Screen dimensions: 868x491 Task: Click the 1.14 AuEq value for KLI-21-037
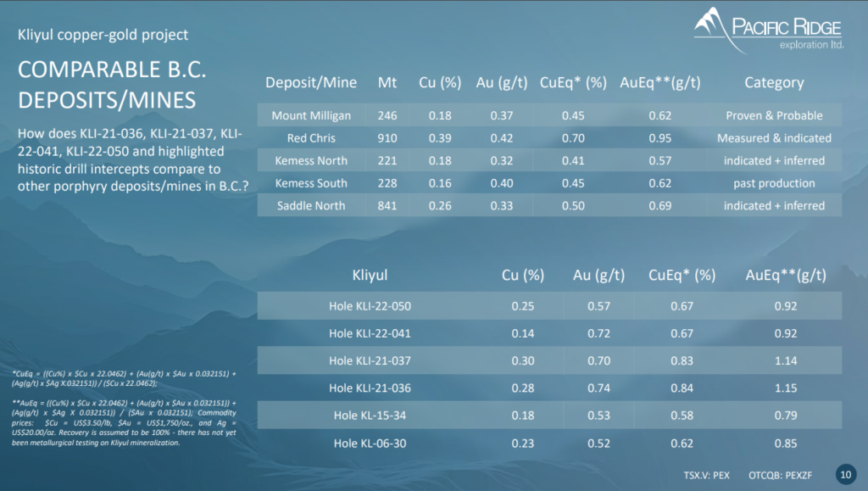[x=786, y=361]
